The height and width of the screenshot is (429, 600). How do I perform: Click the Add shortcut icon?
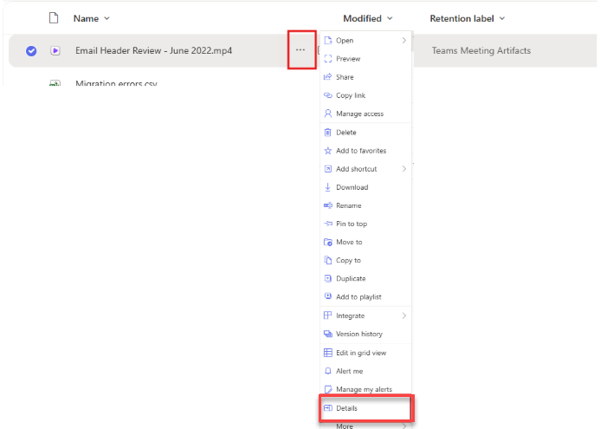point(328,169)
